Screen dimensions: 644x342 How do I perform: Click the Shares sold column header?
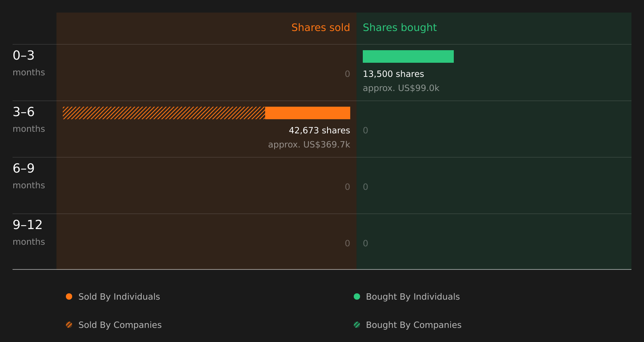tap(320, 27)
